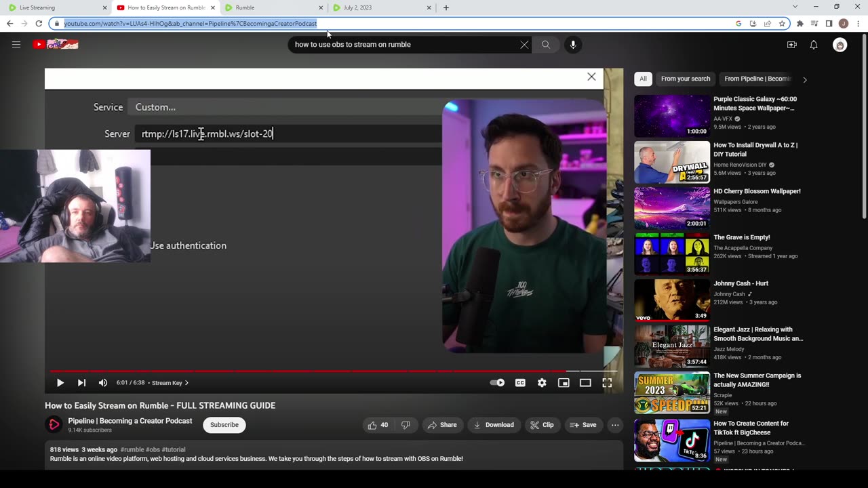
Task: Click the #rumble hashtag in the description
Action: 132,449
